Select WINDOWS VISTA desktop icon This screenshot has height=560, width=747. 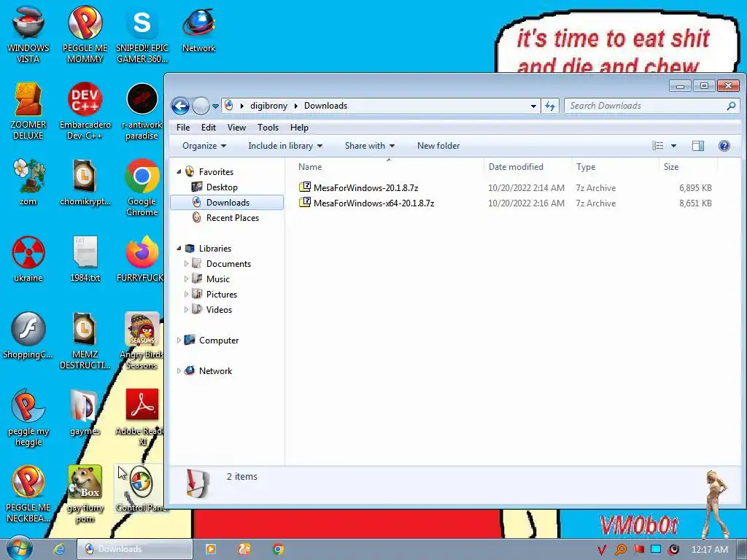point(28,34)
